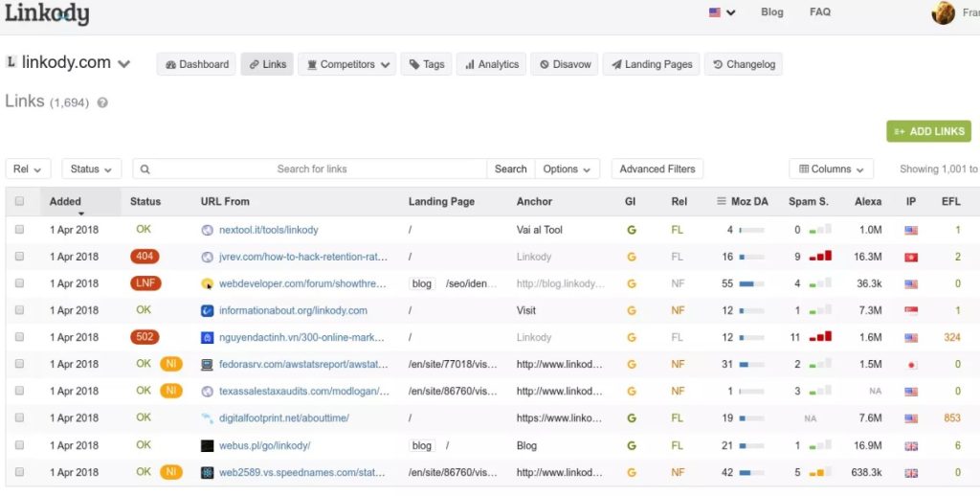This screenshot has height=496, width=980.
Task: Click the LNF status badge for webdeveloper.com
Action: [145, 283]
